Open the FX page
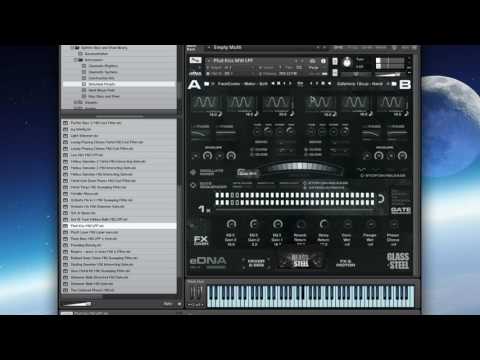480x360 pixels. tap(201, 240)
